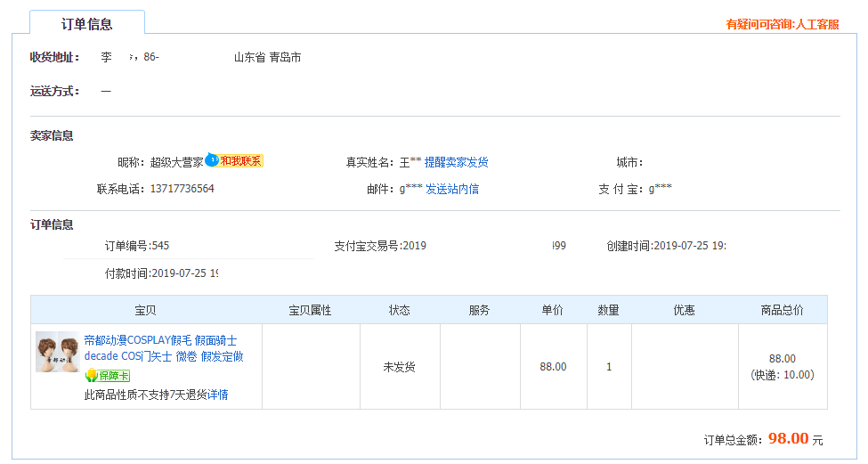Click 人工客服 customer service link
The image size is (868, 464).
pos(817,24)
